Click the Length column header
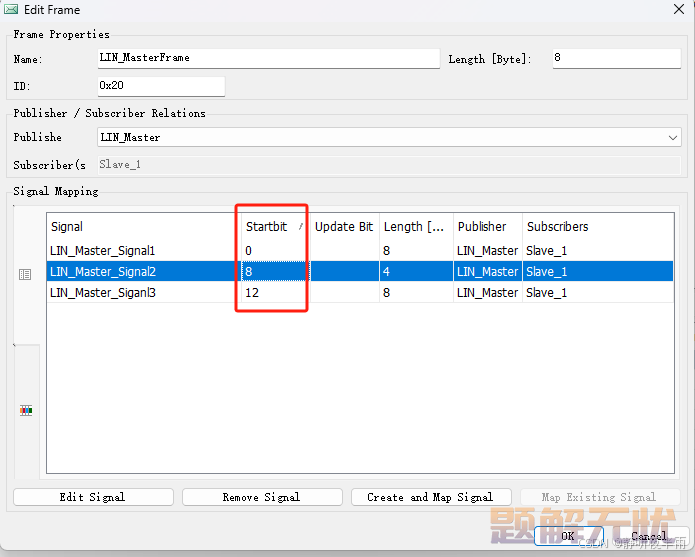 416,226
